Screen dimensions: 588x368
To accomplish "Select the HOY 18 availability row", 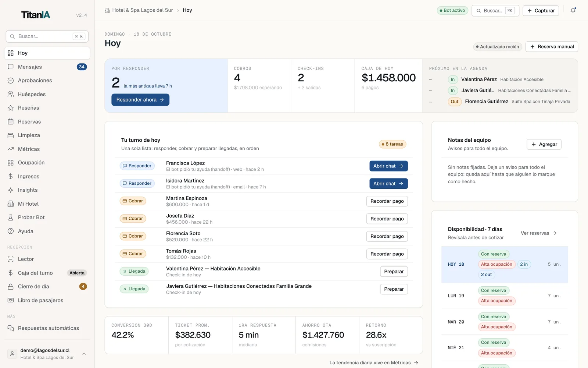I will coord(505,265).
